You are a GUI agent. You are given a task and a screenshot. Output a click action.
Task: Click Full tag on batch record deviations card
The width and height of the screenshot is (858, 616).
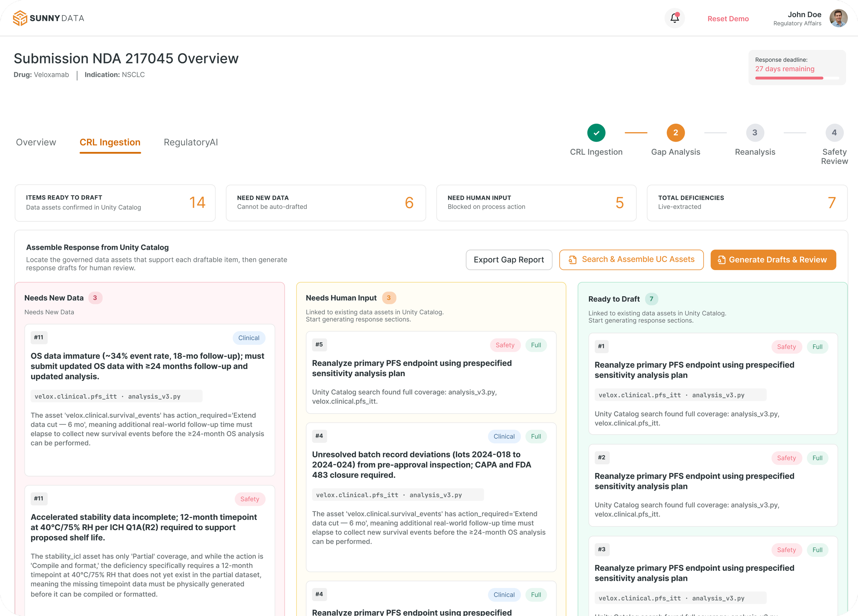click(x=536, y=436)
